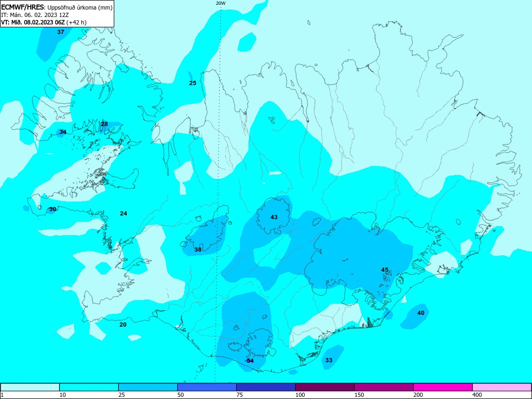
Task: Click the 25–50 mm legend color
Action: point(148,387)
